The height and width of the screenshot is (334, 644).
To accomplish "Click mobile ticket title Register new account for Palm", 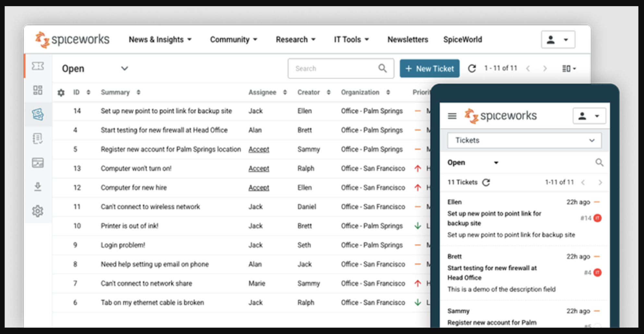I will (492, 323).
